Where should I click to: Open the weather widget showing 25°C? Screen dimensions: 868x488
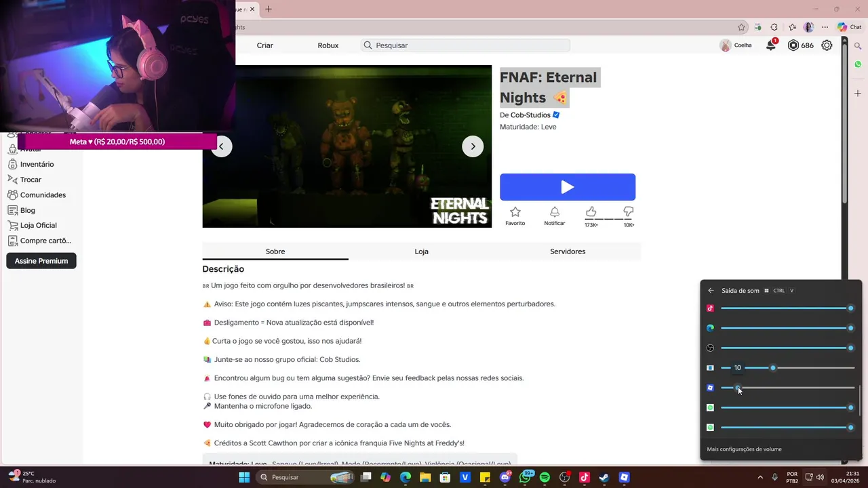pyautogui.click(x=32, y=477)
